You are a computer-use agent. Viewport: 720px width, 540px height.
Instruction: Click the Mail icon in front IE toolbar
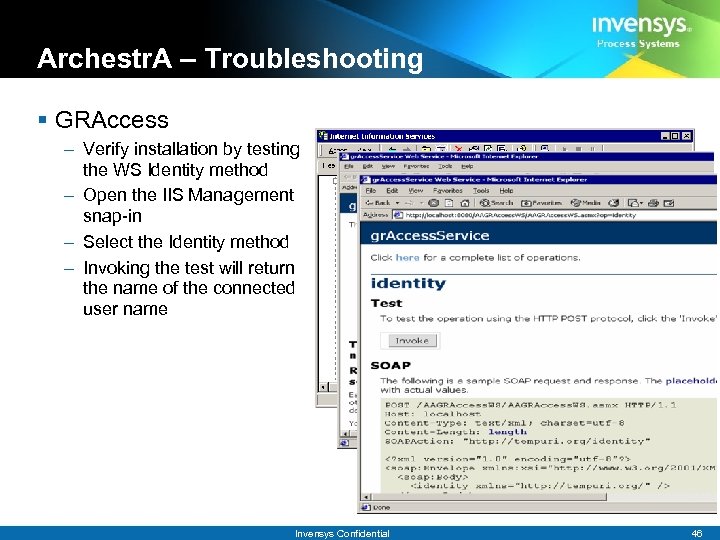[633, 202]
